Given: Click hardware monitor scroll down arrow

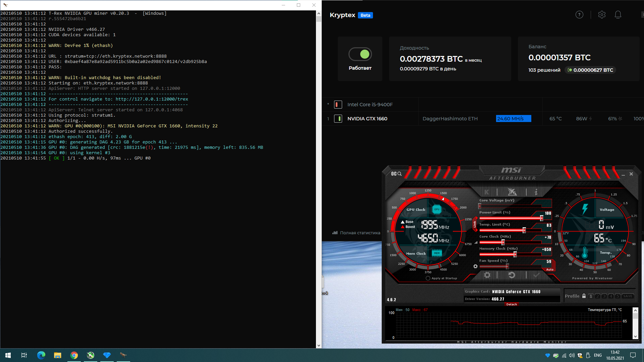Looking at the screenshot, I should pyautogui.click(x=635, y=336).
